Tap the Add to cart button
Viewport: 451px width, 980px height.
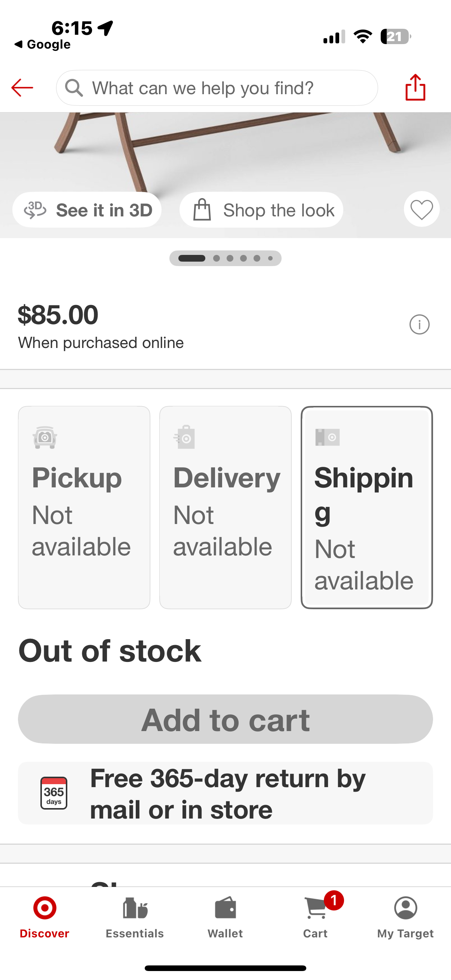pos(225,719)
